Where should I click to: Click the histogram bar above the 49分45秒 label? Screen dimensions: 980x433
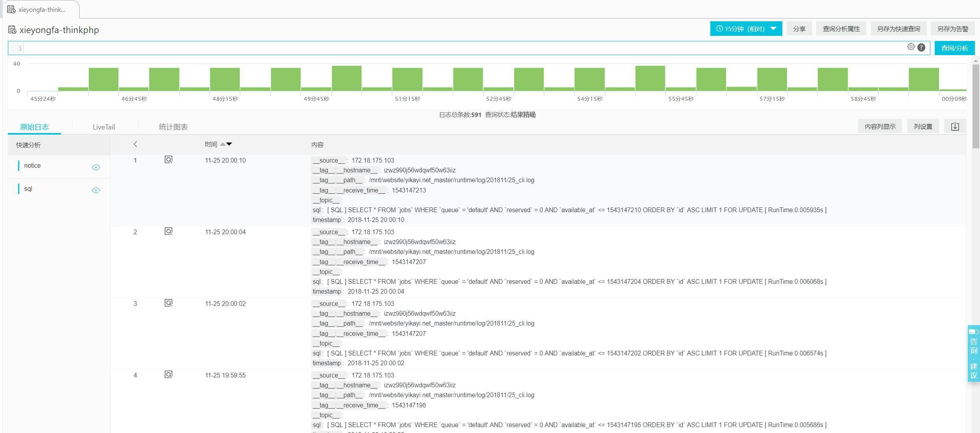[x=316, y=89]
